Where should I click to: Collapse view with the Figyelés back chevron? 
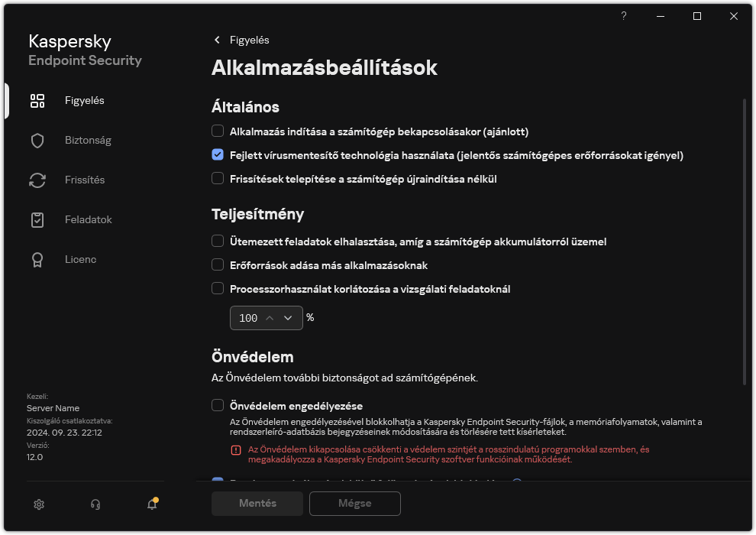(218, 40)
